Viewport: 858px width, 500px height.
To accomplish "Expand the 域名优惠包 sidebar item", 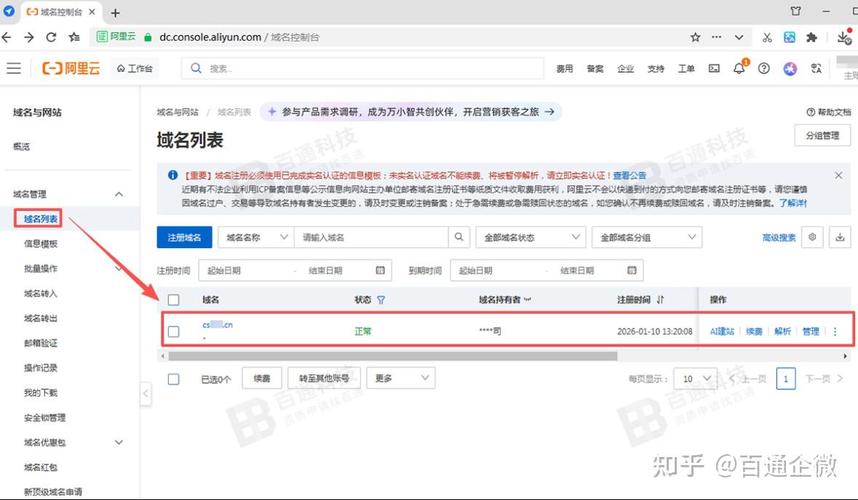I will click(x=119, y=442).
